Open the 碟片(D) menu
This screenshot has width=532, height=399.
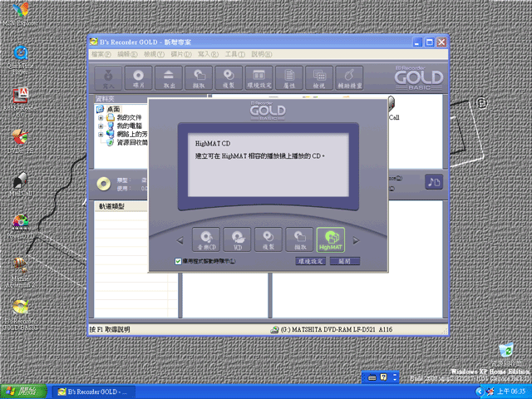click(x=181, y=54)
